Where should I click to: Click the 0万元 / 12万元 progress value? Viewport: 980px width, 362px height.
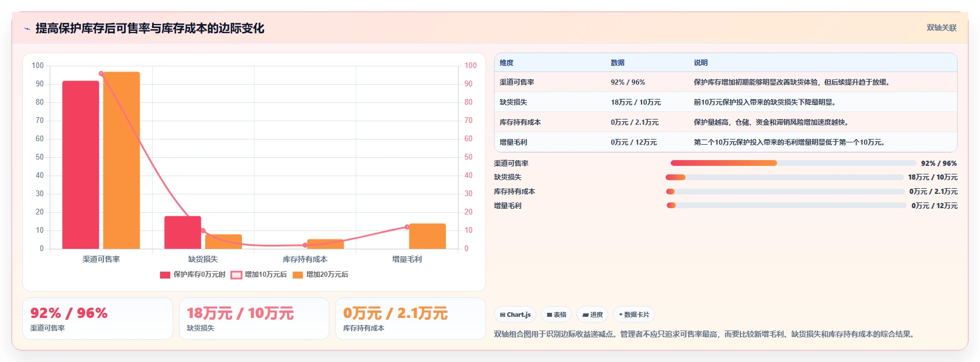click(934, 206)
